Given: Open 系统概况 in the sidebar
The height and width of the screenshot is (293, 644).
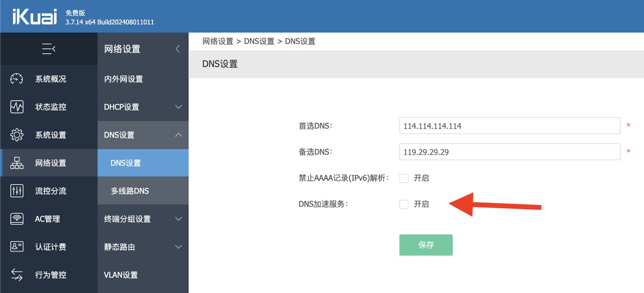Looking at the screenshot, I should pyautogui.click(x=51, y=79).
